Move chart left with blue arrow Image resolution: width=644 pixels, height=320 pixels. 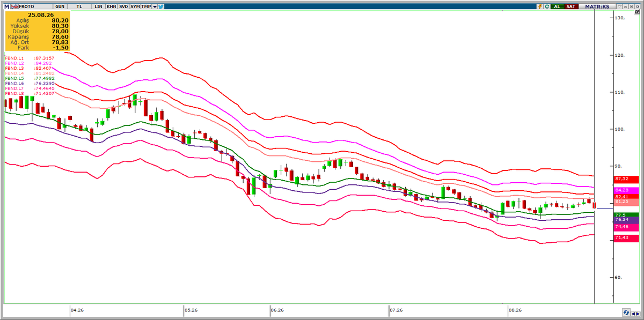(x=633, y=314)
